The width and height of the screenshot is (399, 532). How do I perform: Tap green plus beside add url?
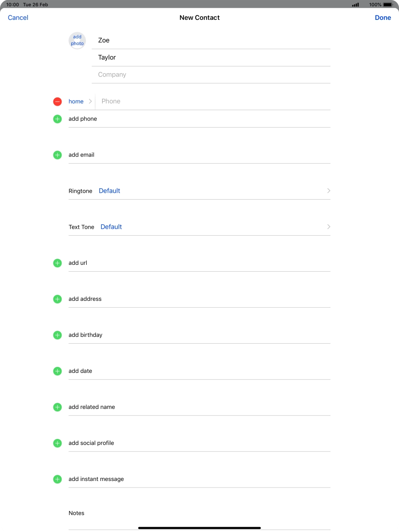point(58,263)
